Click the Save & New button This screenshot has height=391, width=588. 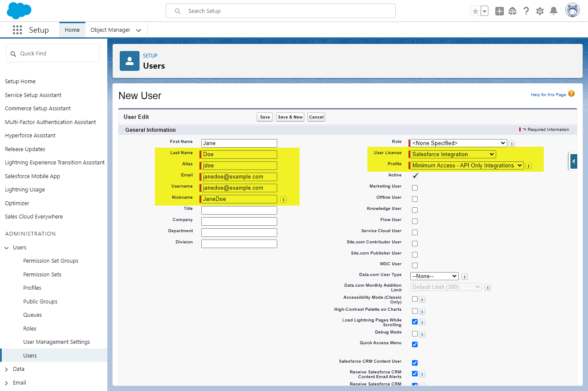point(290,117)
